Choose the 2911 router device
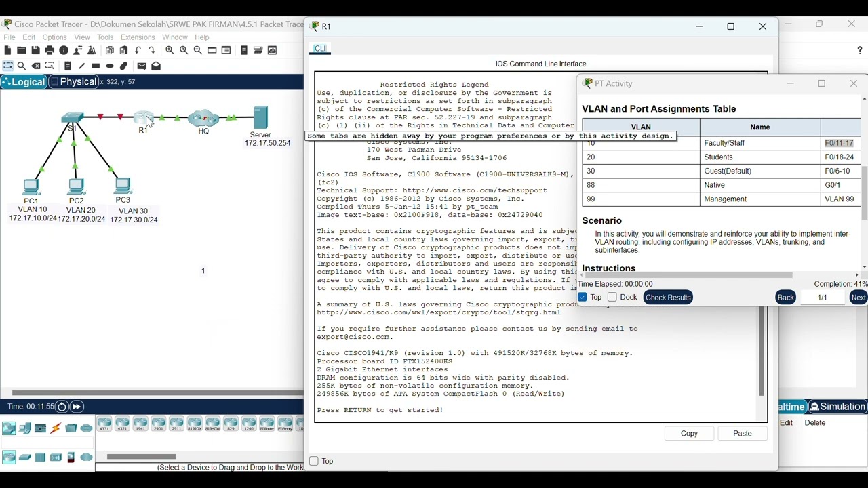Image resolution: width=868 pixels, height=488 pixels. point(176,425)
